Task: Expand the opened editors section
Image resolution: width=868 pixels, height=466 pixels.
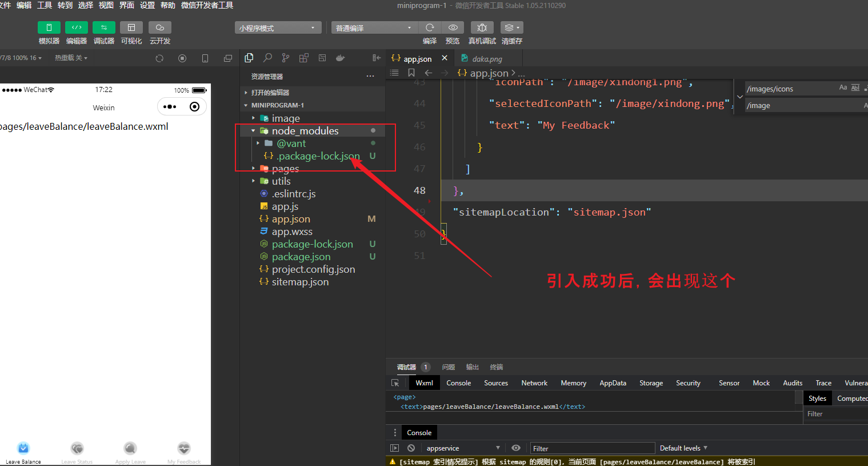Action: coord(313,93)
